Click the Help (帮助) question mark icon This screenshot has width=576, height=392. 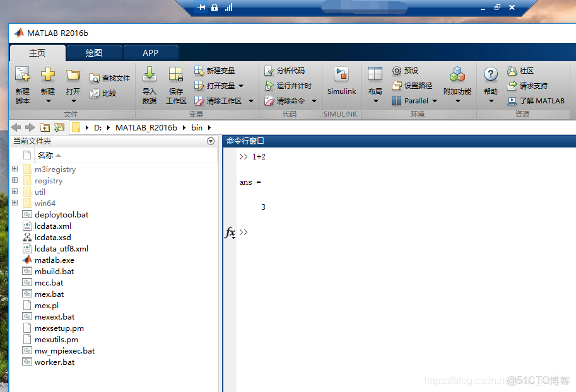click(x=491, y=74)
